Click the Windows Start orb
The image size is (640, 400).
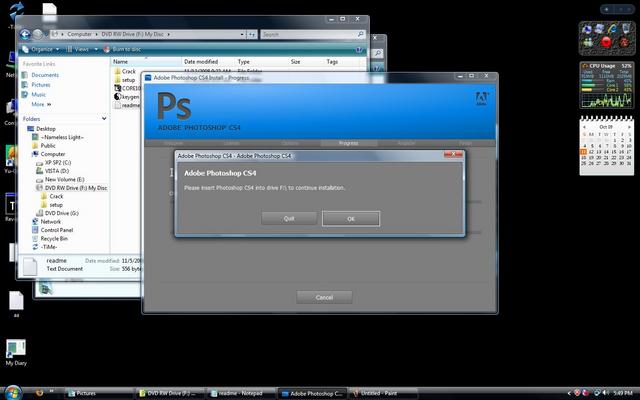(x=12, y=393)
